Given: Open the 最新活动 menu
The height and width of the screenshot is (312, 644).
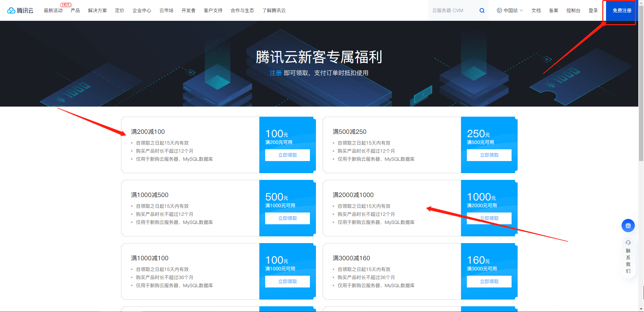Looking at the screenshot, I should 53,10.
